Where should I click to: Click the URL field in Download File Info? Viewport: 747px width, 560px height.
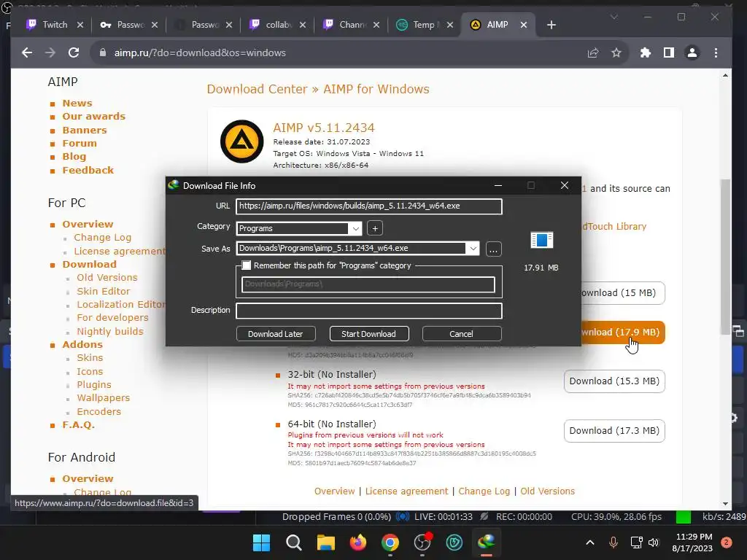(368, 206)
